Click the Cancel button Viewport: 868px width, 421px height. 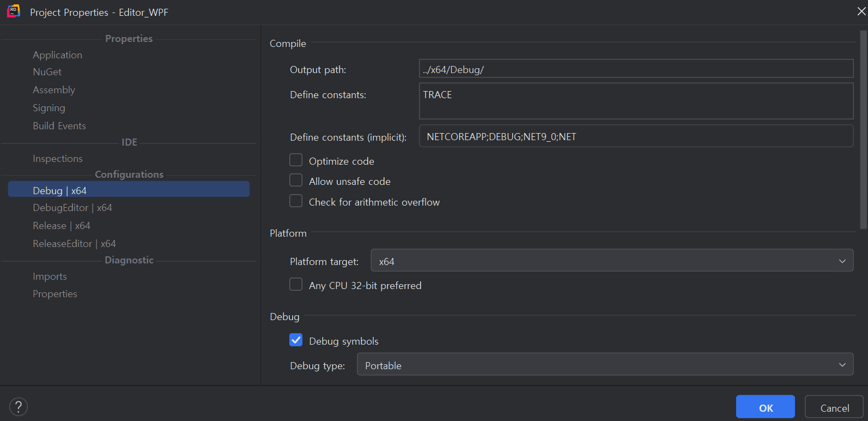(x=834, y=407)
